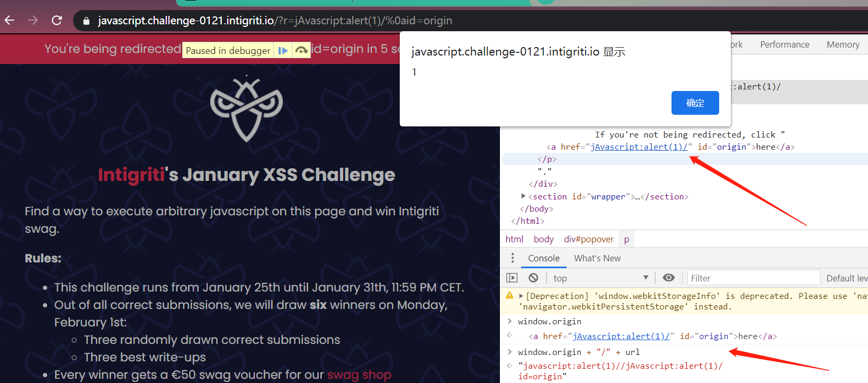This screenshot has height=383, width=868.
Task: Click the lock site info icon
Action: click(86, 21)
